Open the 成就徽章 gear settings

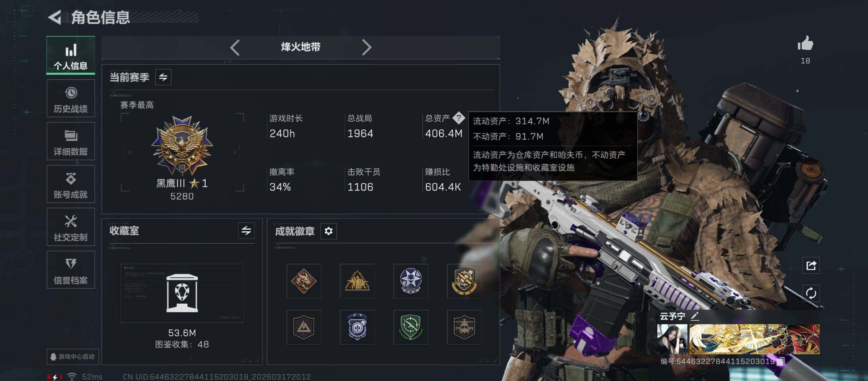coord(328,231)
